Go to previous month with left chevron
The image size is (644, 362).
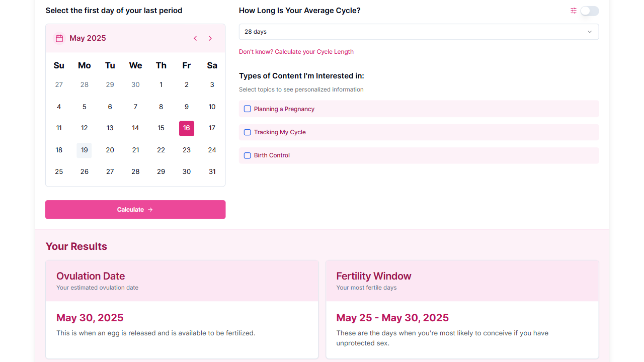coord(195,38)
